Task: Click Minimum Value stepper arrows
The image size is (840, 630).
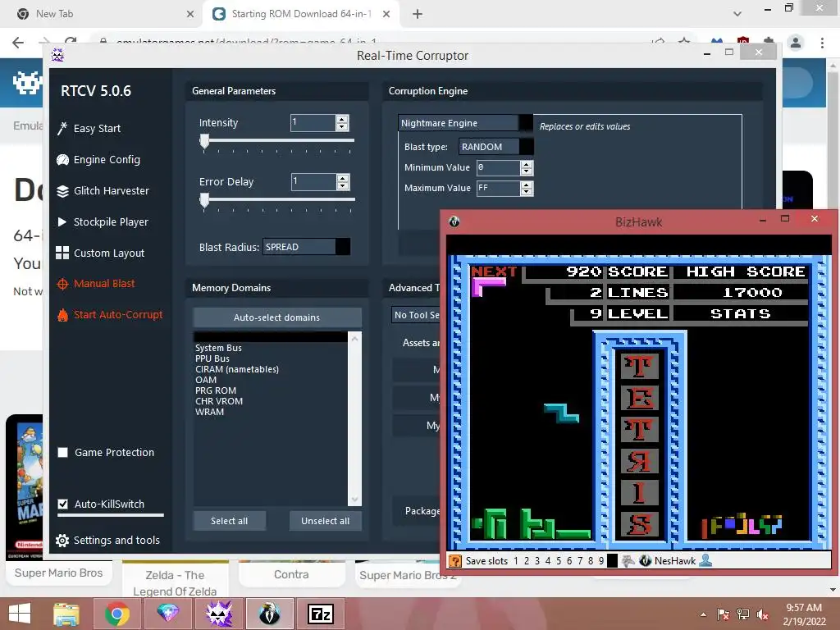Action: [x=527, y=167]
